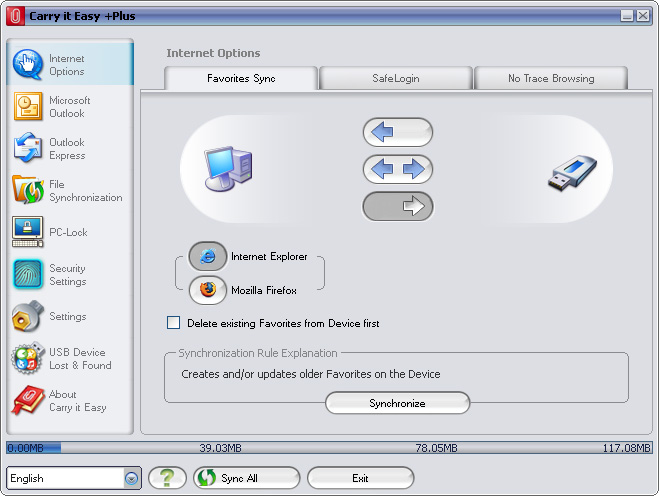Open Microsoft Outlook icon in sidebar
This screenshot has height=496, width=659.
(x=28, y=106)
